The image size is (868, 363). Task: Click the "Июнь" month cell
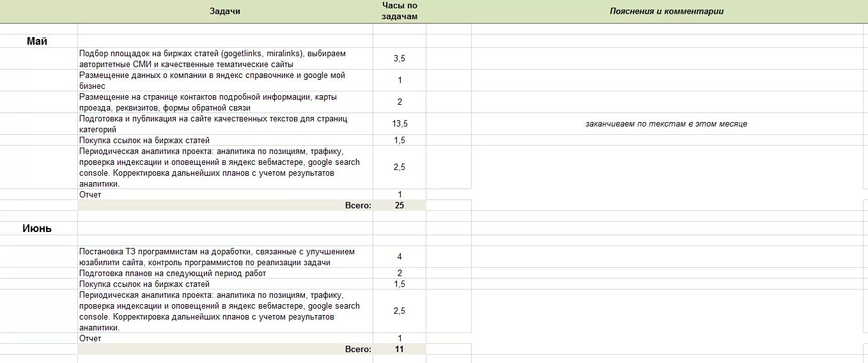coord(37,228)
